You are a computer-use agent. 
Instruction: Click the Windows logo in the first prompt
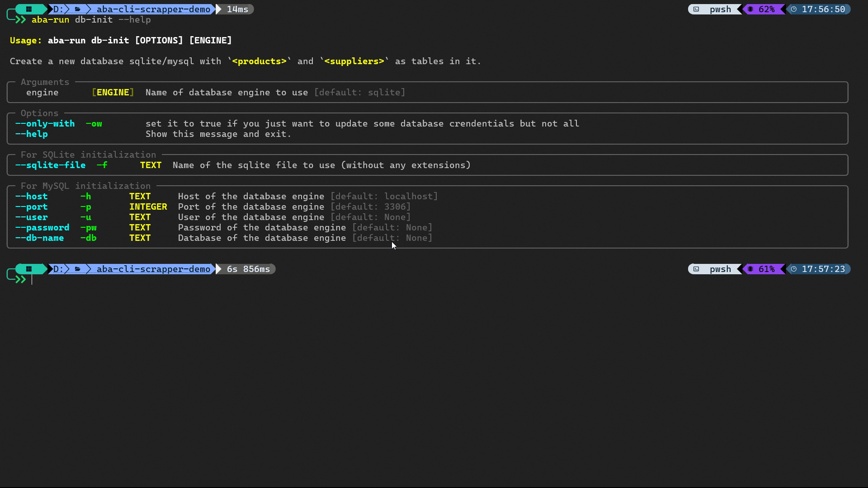29,9
